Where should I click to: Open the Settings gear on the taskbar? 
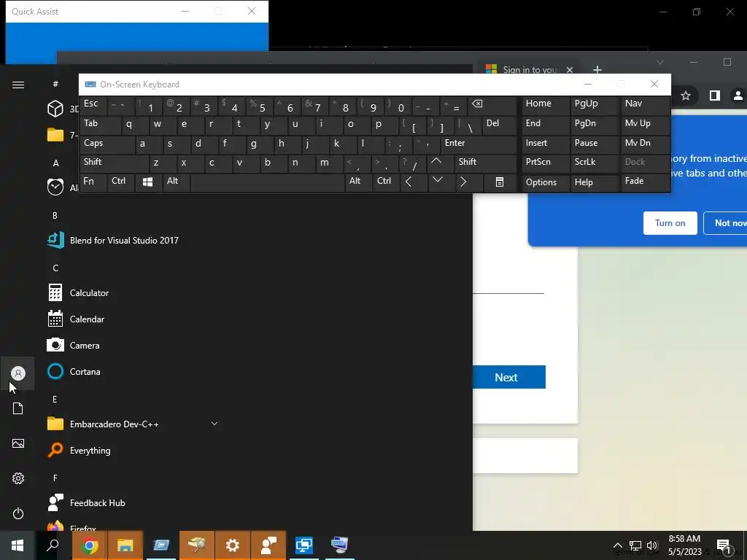233,545
